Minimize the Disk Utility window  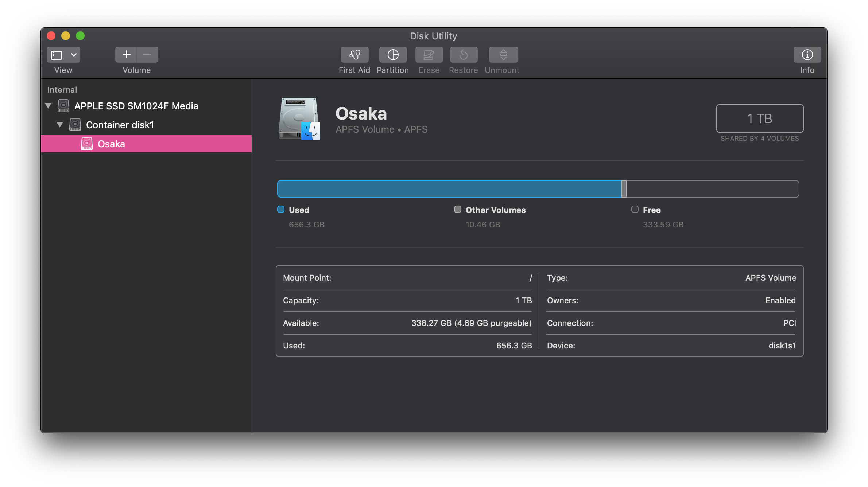click(66, 36)
